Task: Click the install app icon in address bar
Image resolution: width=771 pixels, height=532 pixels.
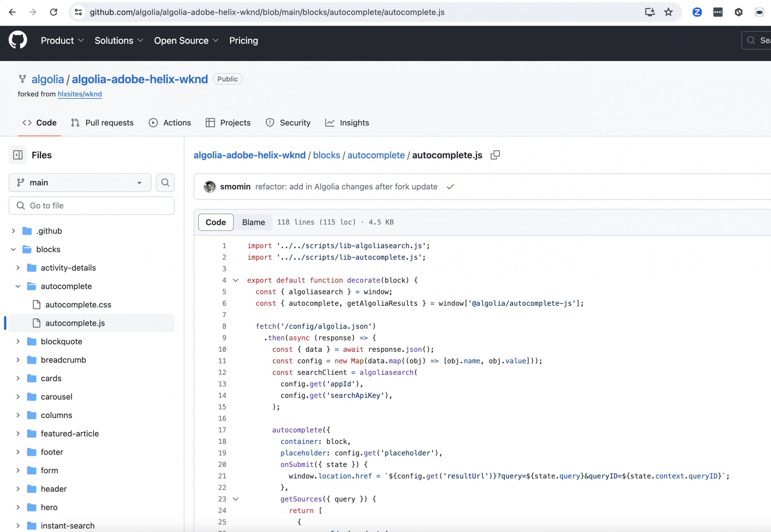Action: pos(650,12)
